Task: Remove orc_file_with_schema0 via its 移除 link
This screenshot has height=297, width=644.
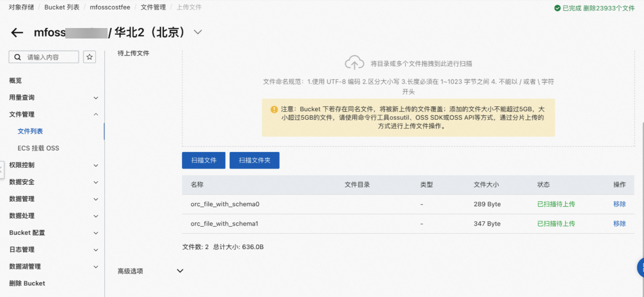Action: [619, 204]
